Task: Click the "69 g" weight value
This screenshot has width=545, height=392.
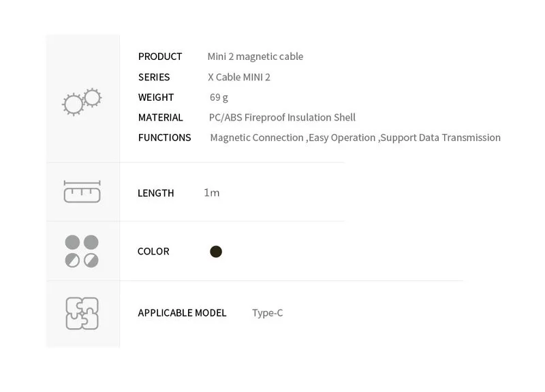Action: (x=219, y=97)
